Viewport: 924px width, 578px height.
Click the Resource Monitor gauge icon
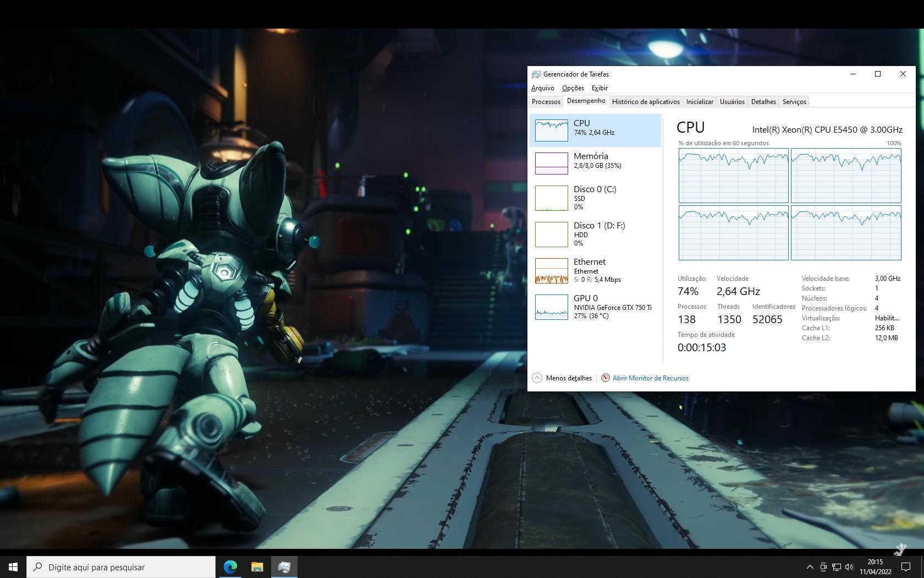coord(606,378)
